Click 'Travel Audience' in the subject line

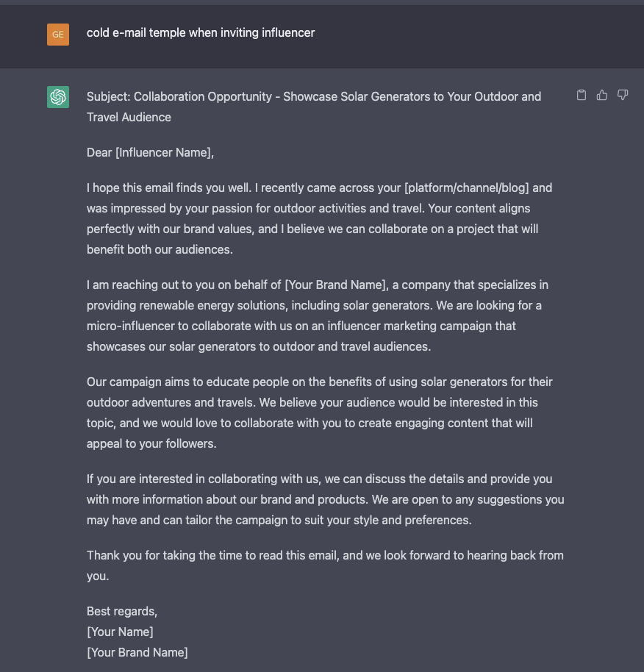click(x=129, y=118)
